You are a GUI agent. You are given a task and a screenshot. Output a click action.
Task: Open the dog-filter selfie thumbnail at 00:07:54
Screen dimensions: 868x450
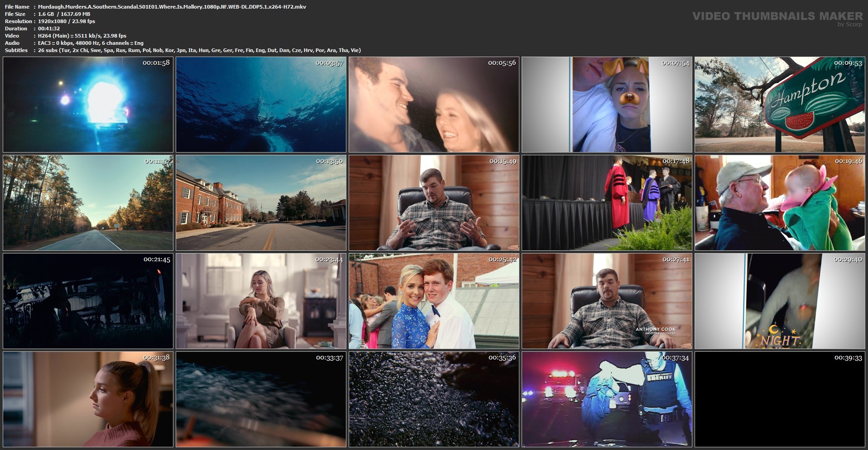[607, 105]
